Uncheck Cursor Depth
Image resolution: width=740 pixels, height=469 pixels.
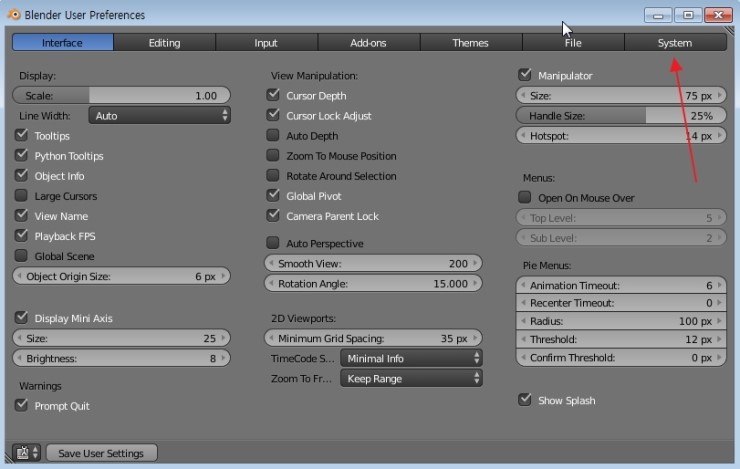(273, 95)
